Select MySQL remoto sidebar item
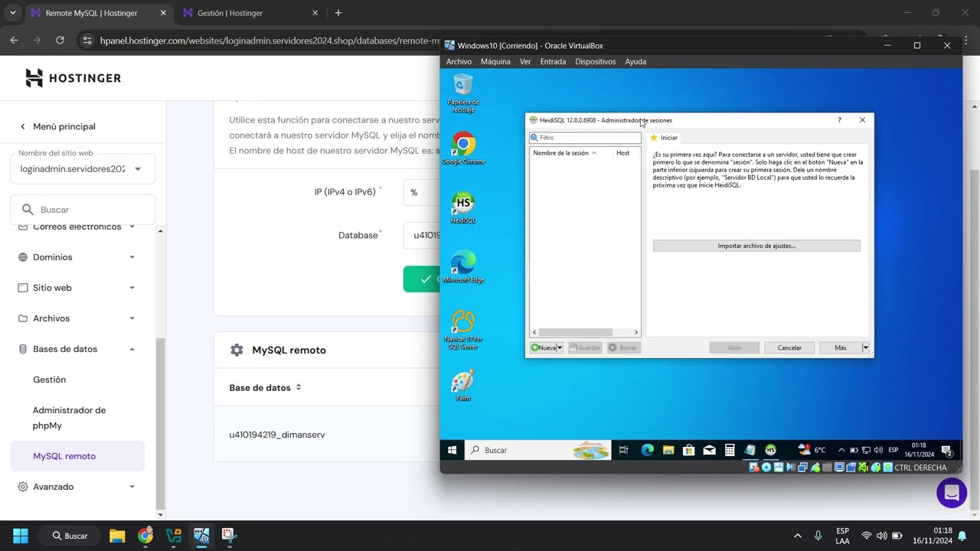Image resolution: width=980 pixels, height=551 pixels. pos(77,456)
